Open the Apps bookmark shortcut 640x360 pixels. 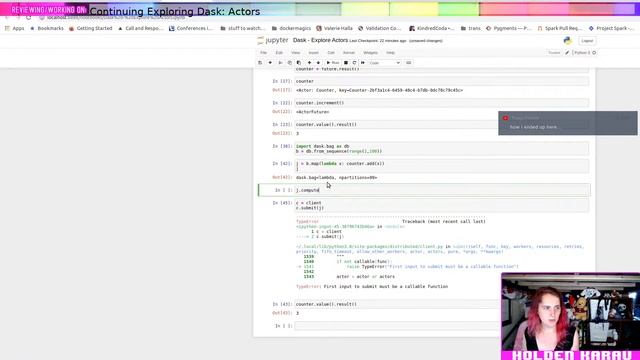(x=14, y=28)
